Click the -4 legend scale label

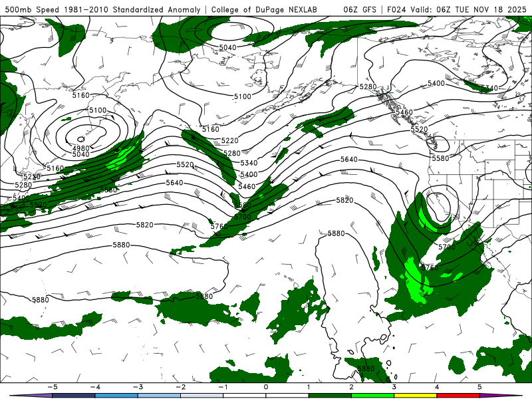[x=94, y=387]
